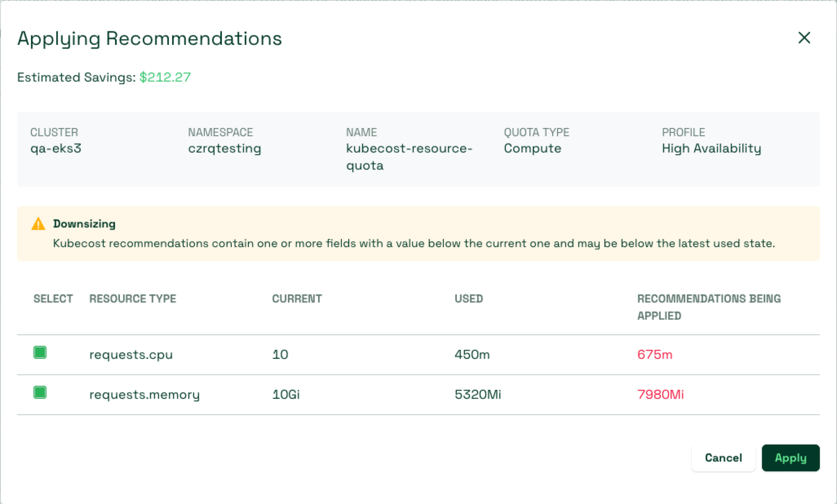
Task: Click the RECOMMENDATIONS BEING APPLIED header
Action: pyautogui.click(x=709, y=307)
